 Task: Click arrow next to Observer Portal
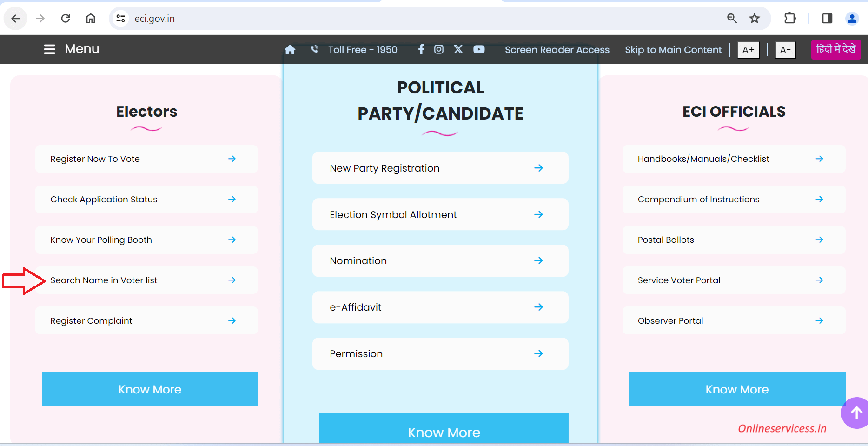(819, 321)
